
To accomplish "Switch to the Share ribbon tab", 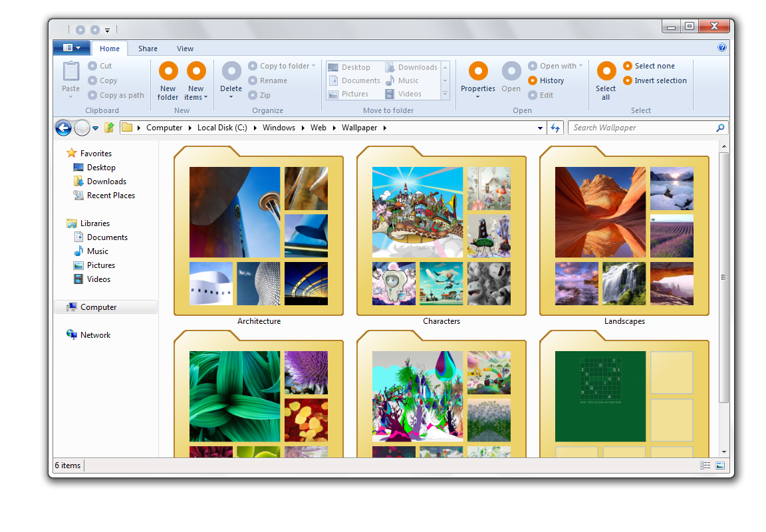I will point(148,49).
